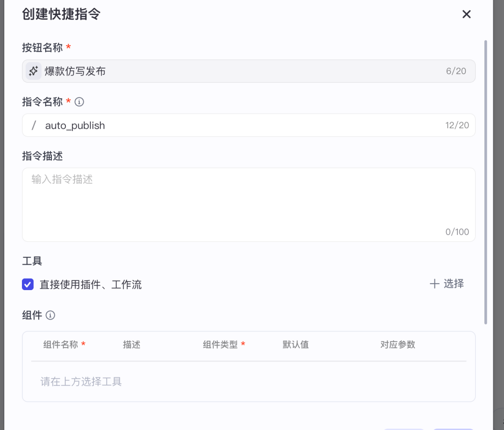This screenshot has height=430, width=504.
Task: Click the slash prefix before auto_publish
Action: (34, 125)
